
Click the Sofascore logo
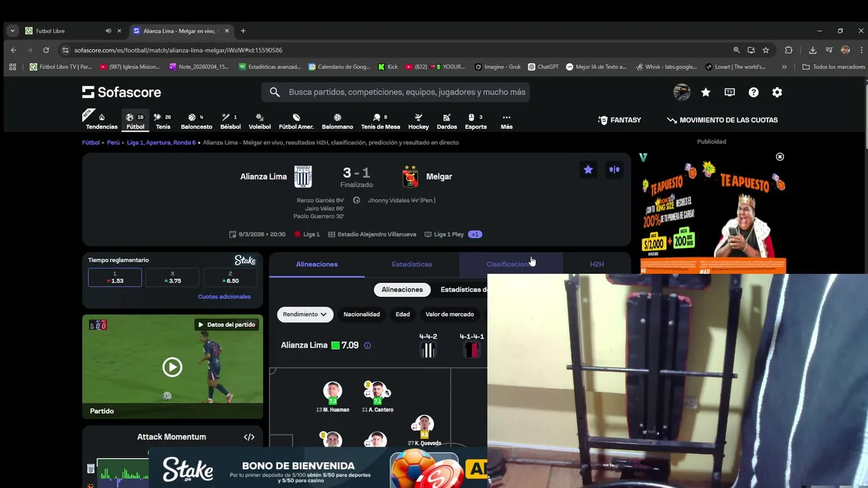pyautogui.click(x=121, y=92)
